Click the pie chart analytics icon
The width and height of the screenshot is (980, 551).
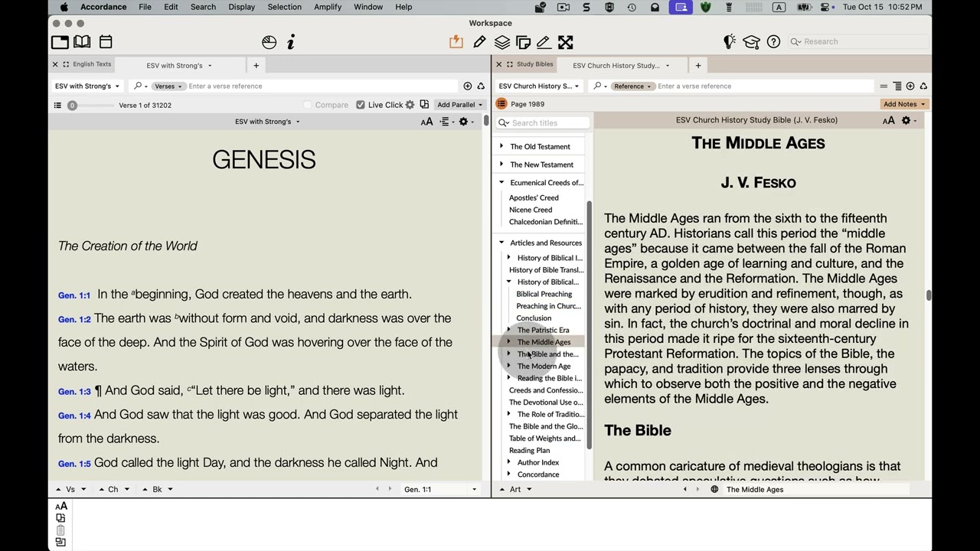tap(269, 42)
